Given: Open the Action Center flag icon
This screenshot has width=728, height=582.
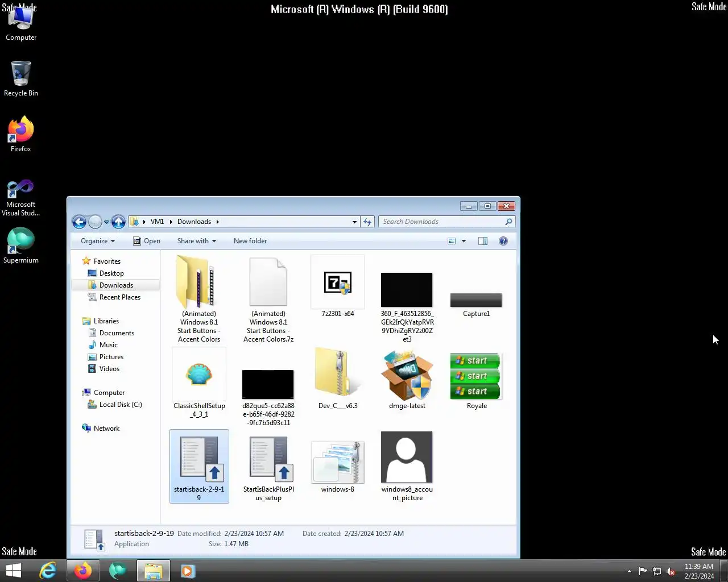Looking at the screenshot, I should point(643,571).
